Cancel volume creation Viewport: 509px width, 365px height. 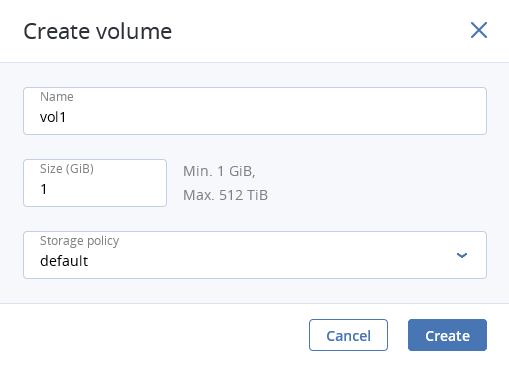click(348, 335)
